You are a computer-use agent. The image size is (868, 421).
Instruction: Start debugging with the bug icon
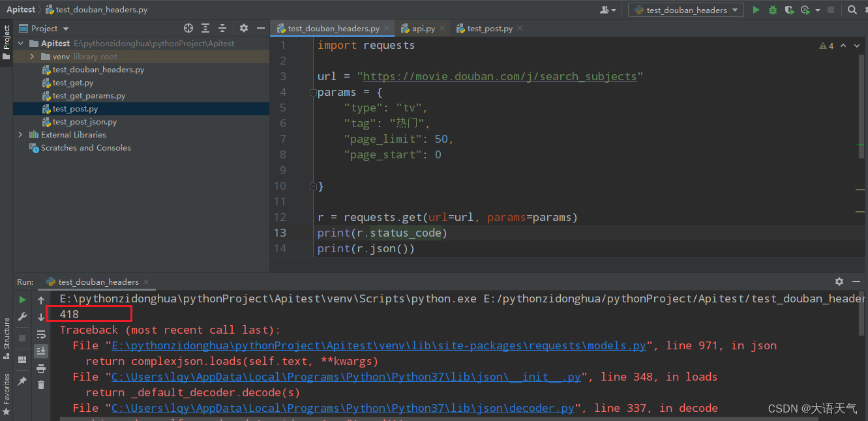[773, 10]
